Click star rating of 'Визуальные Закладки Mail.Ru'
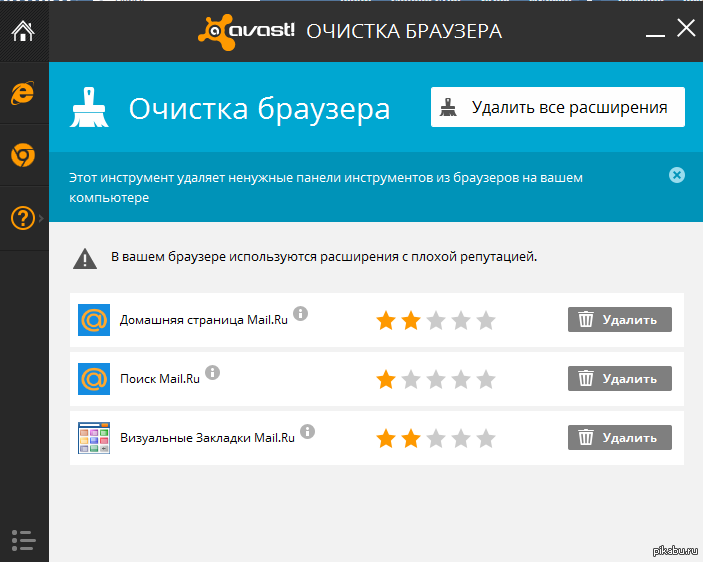 (x=435, y=439)
